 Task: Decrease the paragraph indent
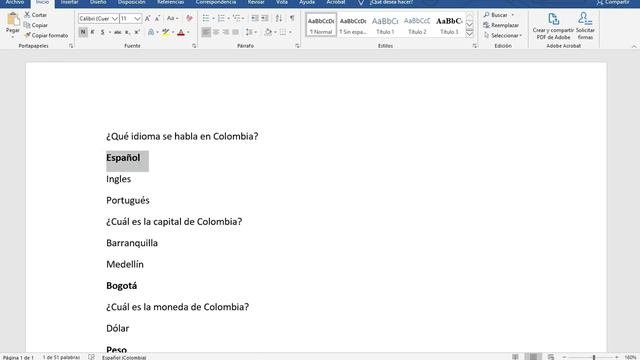(255, 18)
